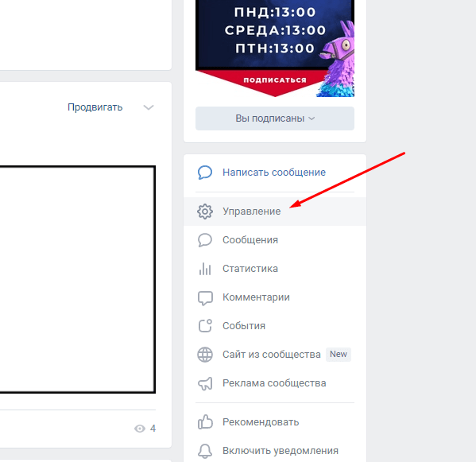The image size is (476, 462).
Task: Click the comment icon beside Комментарии
Action: (x=205, y=297)
